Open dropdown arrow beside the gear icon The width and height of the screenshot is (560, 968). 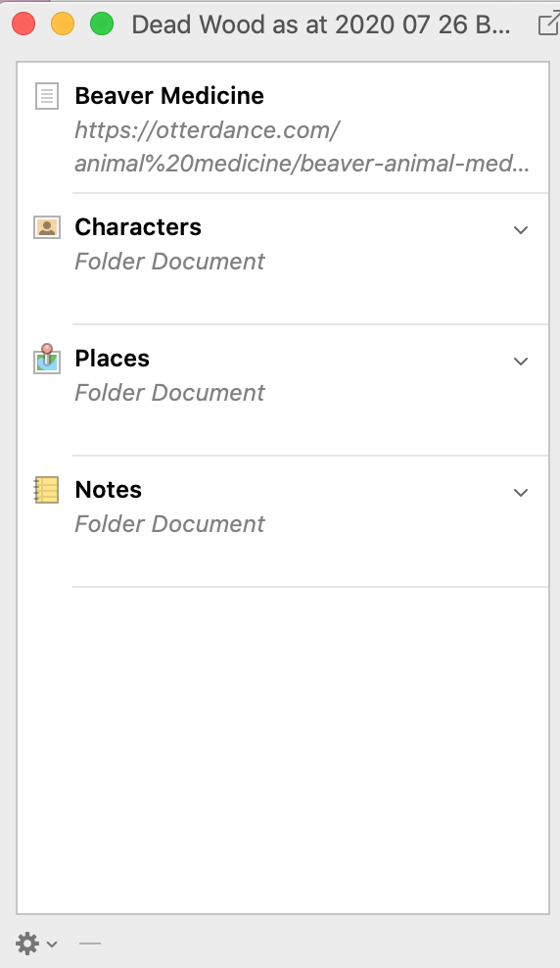coord(52,944)
